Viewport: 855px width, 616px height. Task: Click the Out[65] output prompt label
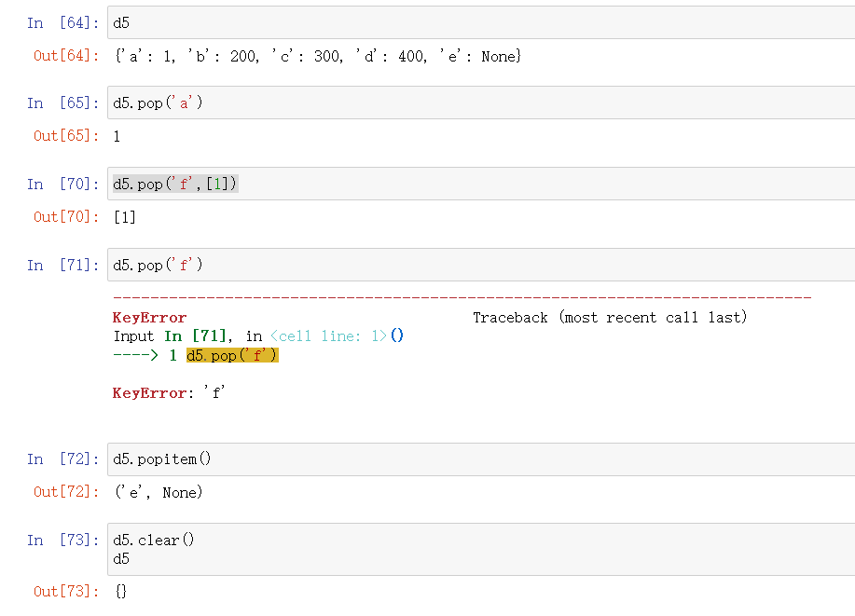pyautogui.click(x=65, y=136)
